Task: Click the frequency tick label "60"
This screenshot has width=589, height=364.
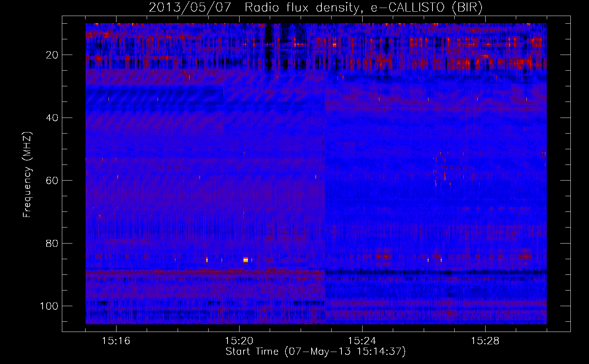Action: (52, 181)
